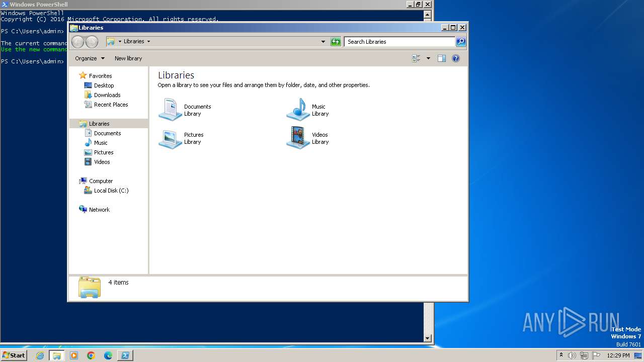The image size is (644, 362).
Task: Click the "4 items" details text
Action: pos(119,283)
